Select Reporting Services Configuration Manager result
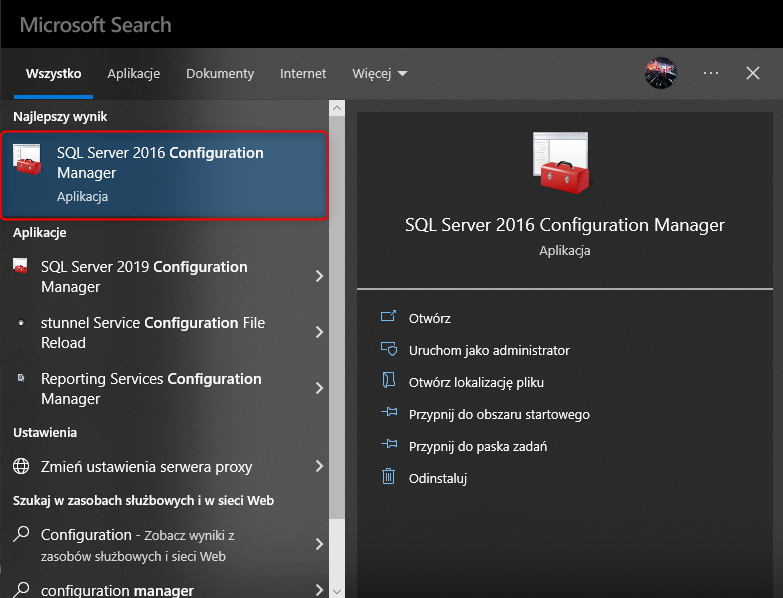 pos(164,388)
